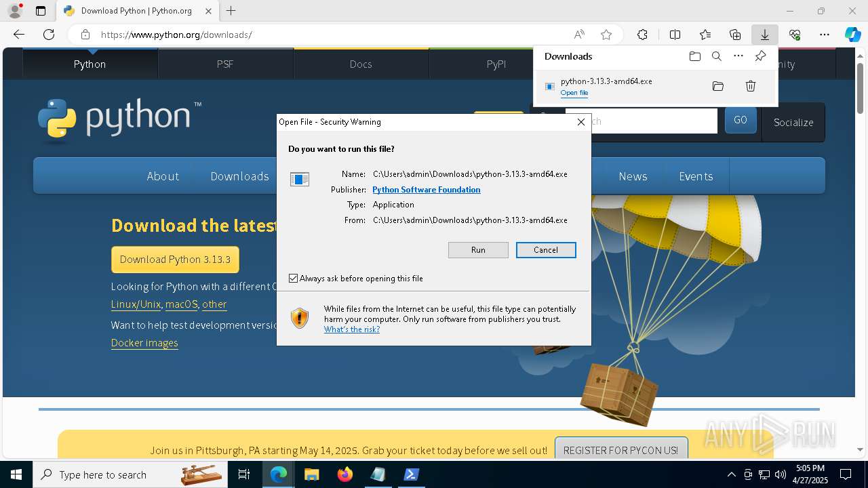This screenshot has width=868, height=488.
Task: Click the macOS download link
Action: (x=182, y=304)
